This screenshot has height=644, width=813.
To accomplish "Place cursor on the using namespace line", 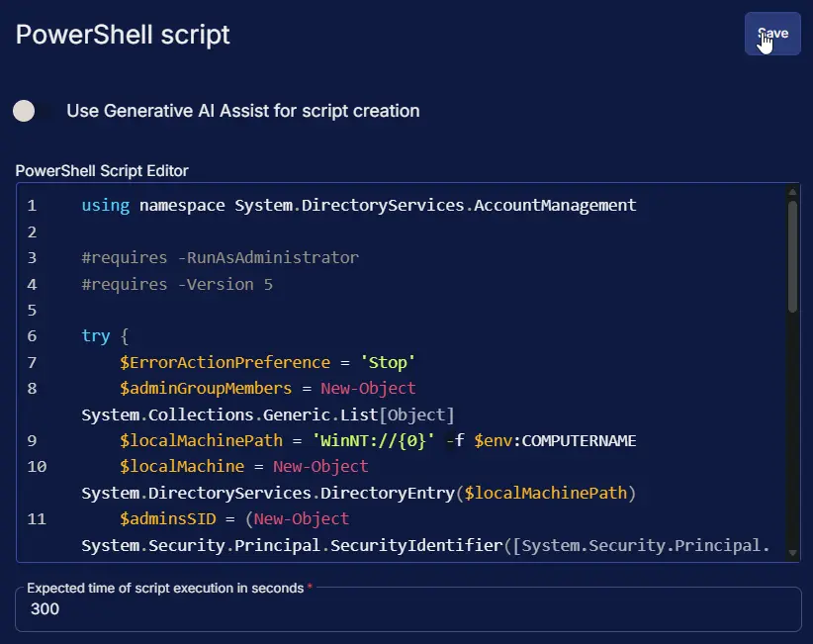I will point(358,206).
